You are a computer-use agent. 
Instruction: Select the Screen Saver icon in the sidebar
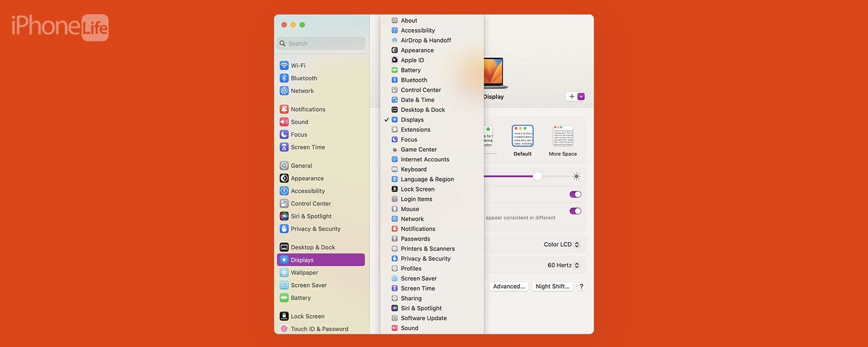(x=284, y=285)
